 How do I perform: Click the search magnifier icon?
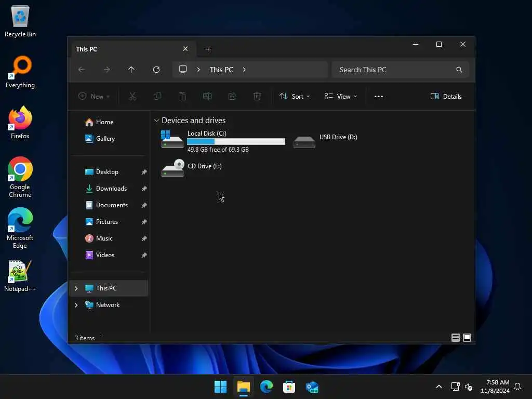tap(459, 70)
